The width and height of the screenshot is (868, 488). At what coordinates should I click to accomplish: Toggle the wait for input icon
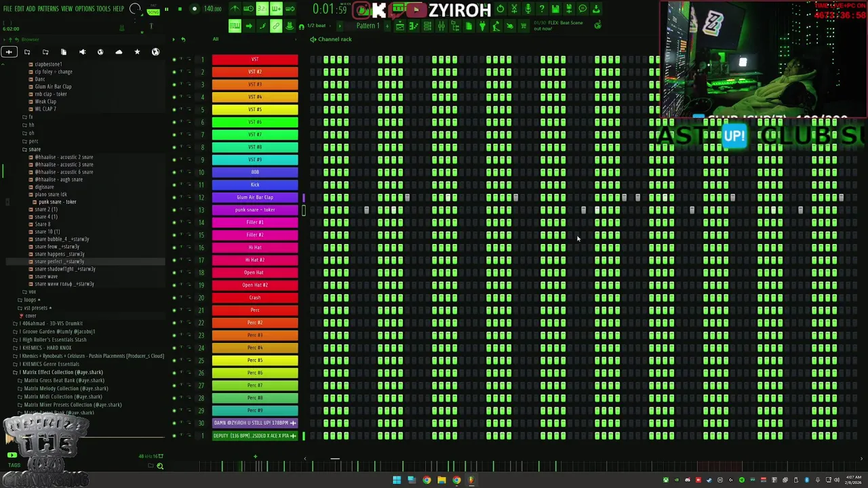click(x=248, y=9)
